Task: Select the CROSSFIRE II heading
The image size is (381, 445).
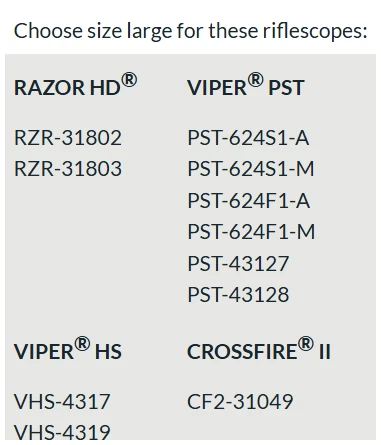Action: coord(259,349)
